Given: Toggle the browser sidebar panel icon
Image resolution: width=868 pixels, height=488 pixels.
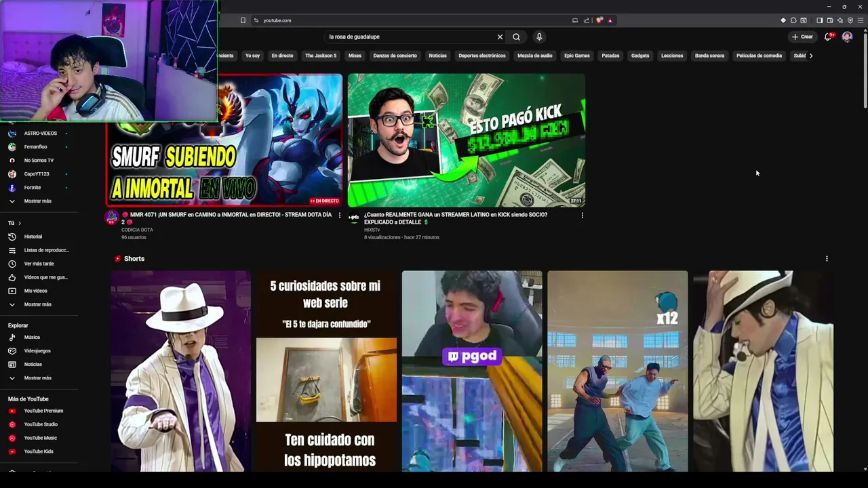Looking at the screenshot, I should (819, 20).
